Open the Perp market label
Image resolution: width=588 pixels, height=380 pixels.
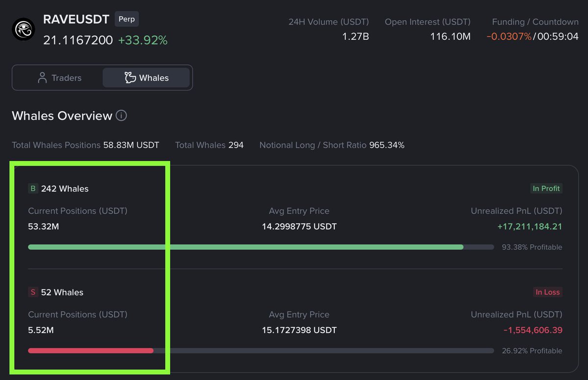126,19
